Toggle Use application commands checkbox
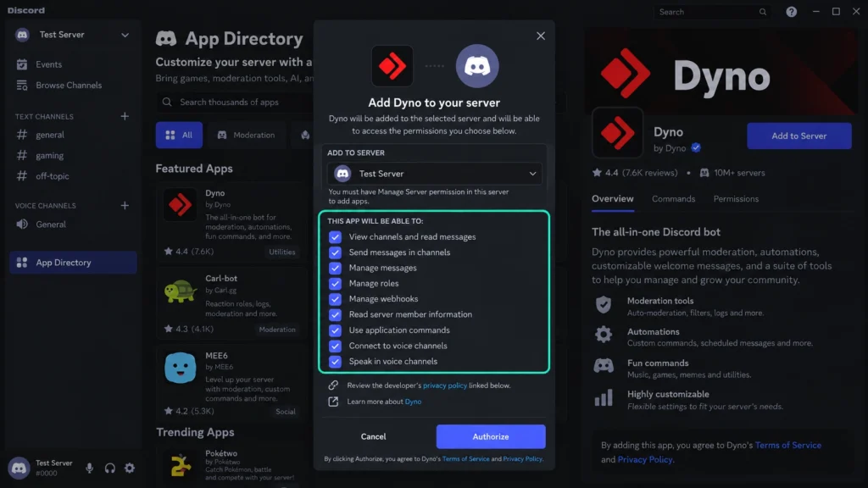Viewport: 868px width, 488px height. (x=335, y=330)
